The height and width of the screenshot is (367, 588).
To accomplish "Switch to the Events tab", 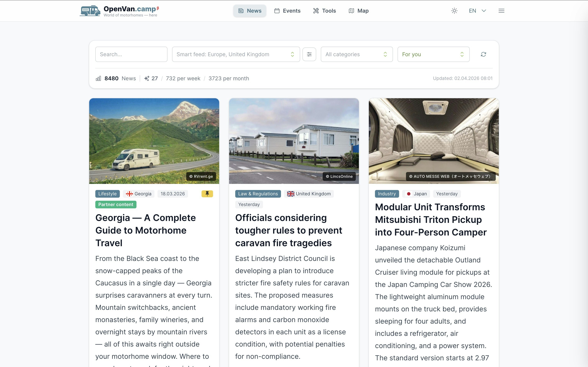I will [287, 11].
